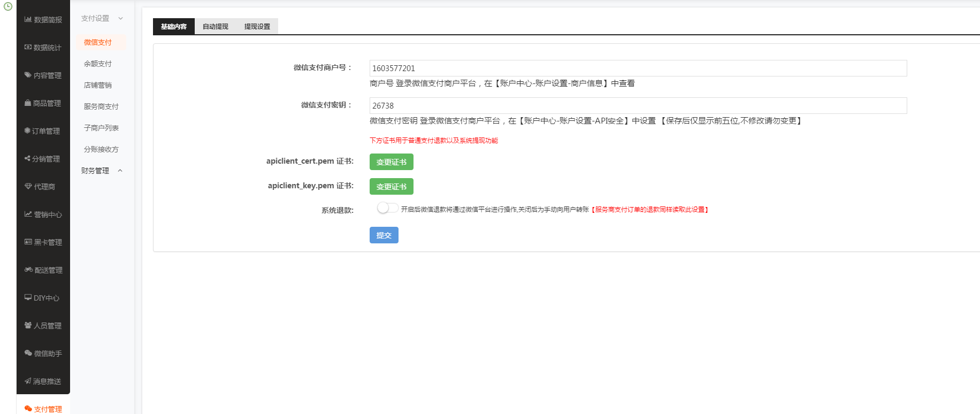Click the WeChat icon for 微信助手
This screenshot has height=414, width=980.
tap(28, 353)
